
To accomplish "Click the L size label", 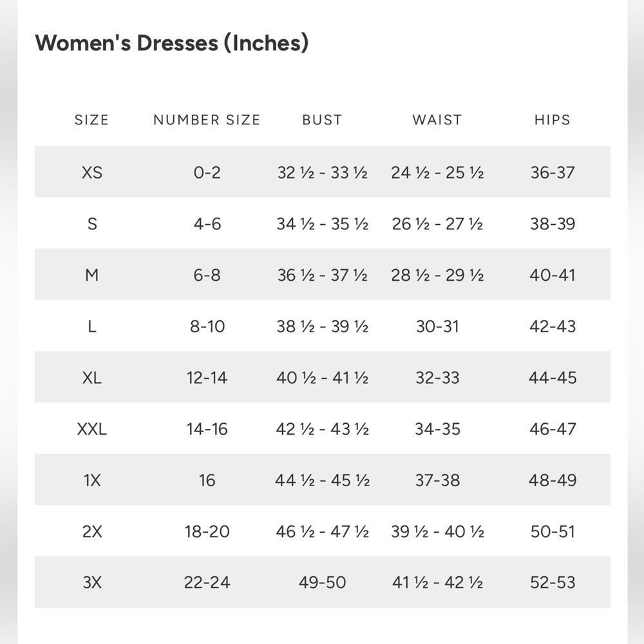I will (x=92, y=327).
